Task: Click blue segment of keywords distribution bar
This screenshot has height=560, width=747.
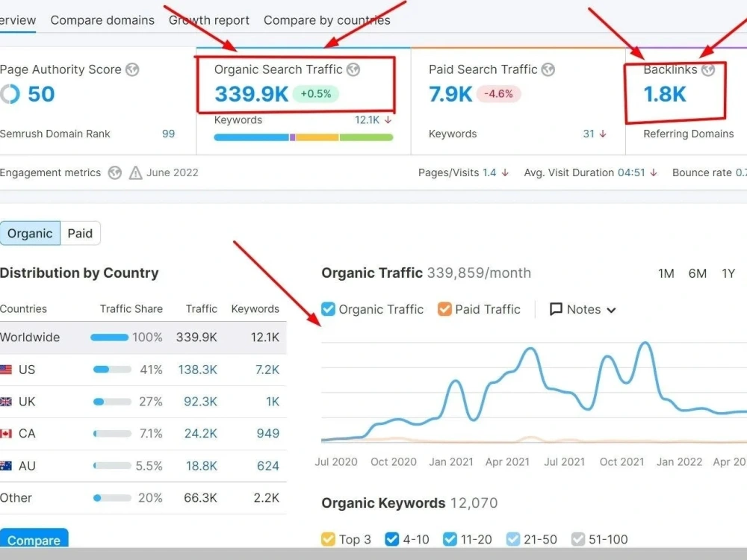Action: [x=252, y=137]
